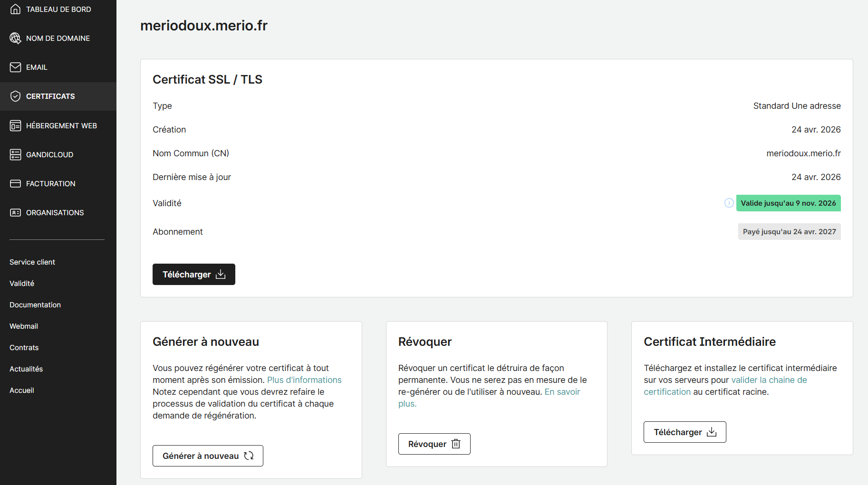Click the Nom de domaine globe icon
This screenshot has height=485, width=868.
coord(15,38)
